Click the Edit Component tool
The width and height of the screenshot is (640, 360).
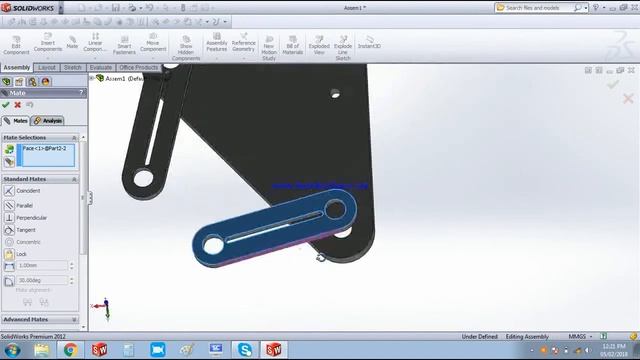(x=16, y=44)
